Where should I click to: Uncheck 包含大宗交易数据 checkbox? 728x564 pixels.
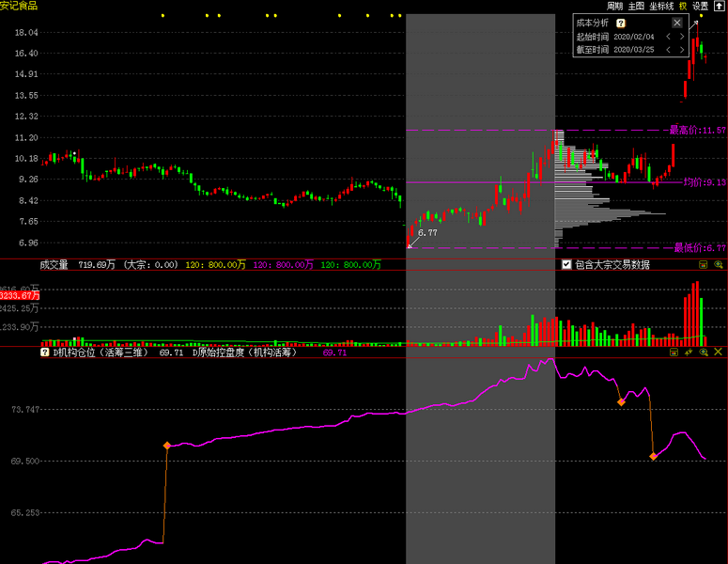(x=566, y=265)
